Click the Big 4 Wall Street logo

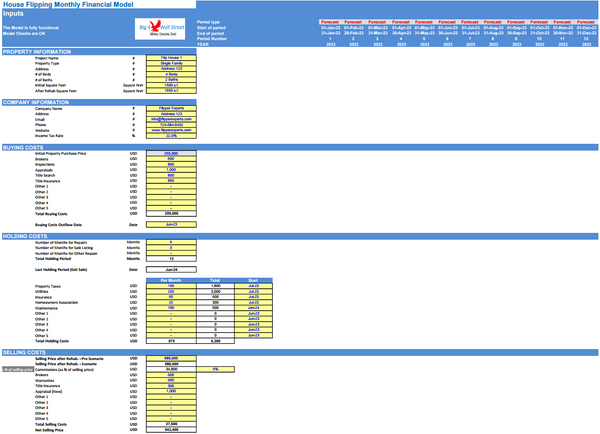click(x=157, y=30)
